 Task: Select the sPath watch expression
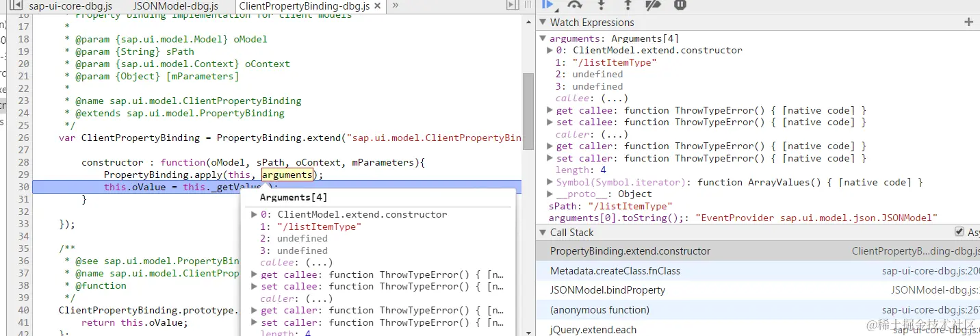coord(610,206)
